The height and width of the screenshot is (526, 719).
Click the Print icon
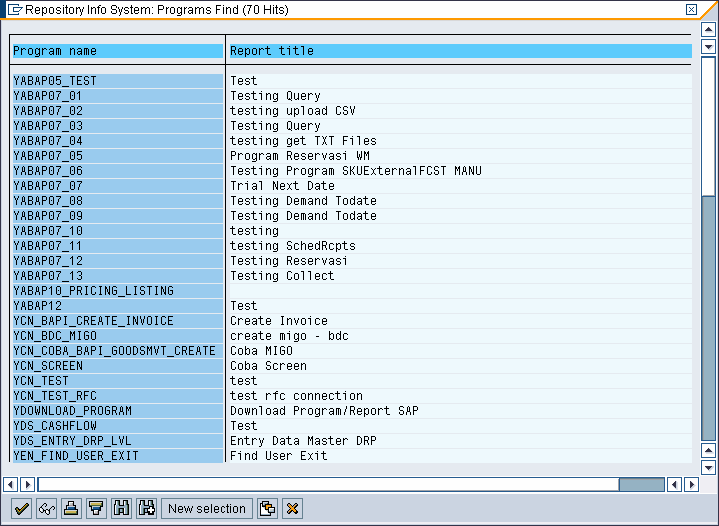tap(71, 509)
